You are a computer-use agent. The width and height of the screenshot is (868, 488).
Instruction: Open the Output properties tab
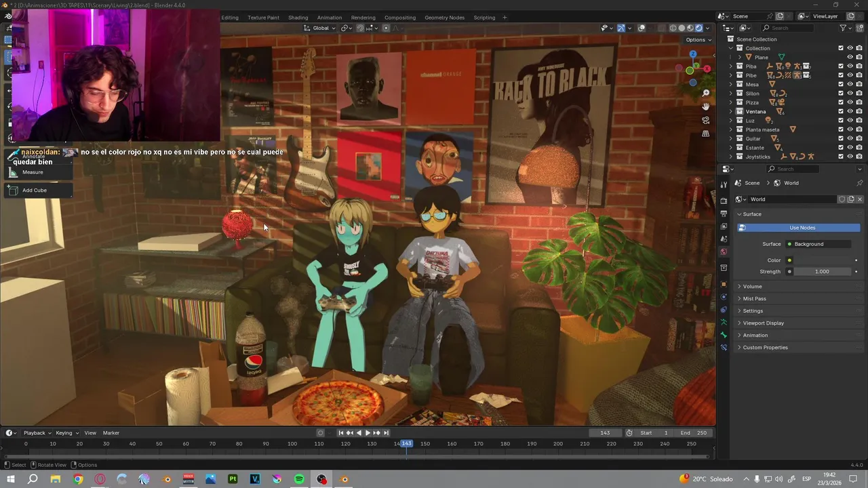point(724,213)
